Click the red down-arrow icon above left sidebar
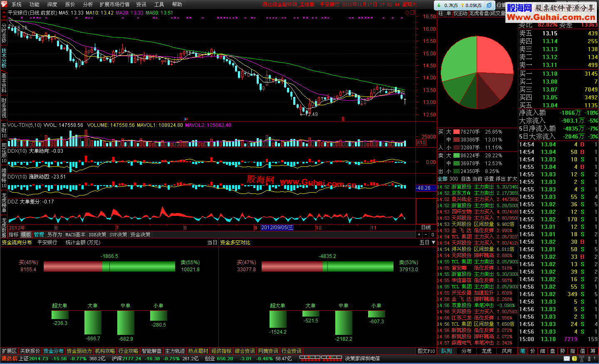Image resolution: width=599 pixels, height=364 pixels. 4,18
